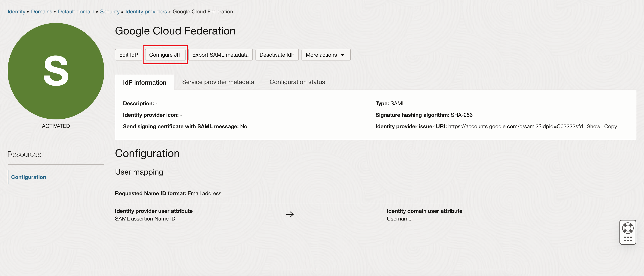Navigate to Default domain via breadcrumb
644x276 pixels.
pyautogui.click(x=76, y=11)
